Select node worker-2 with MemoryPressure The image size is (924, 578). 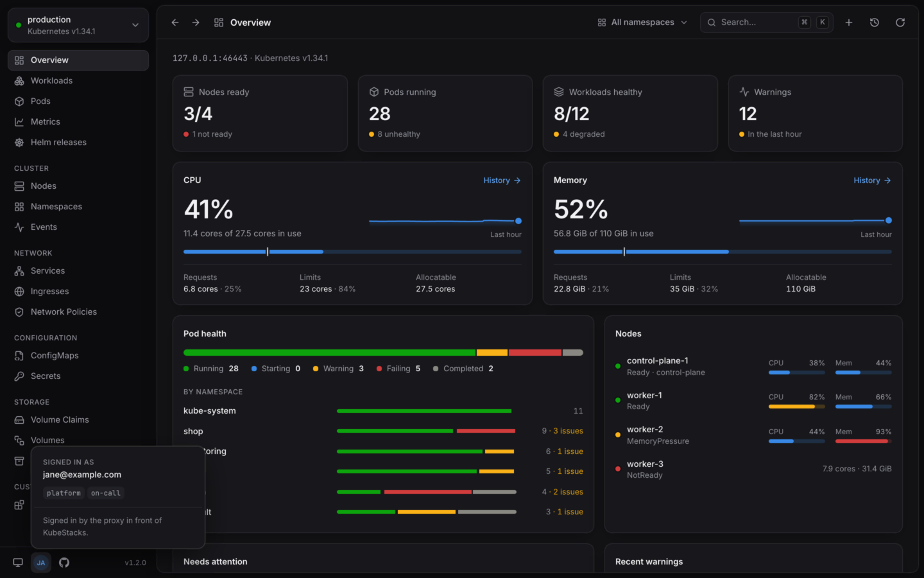[753, 435]
